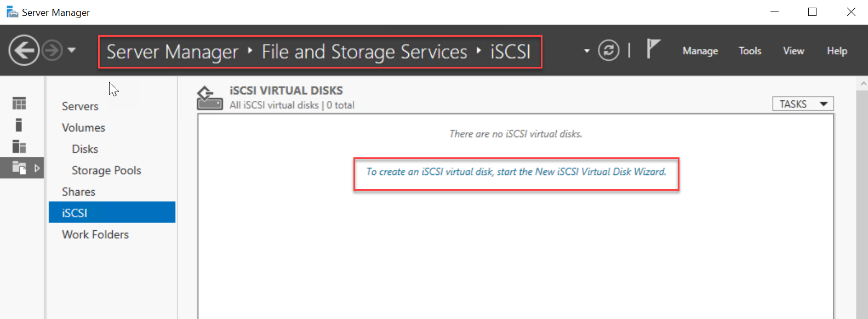Open the View menu
The image size is (868, 319).
click(793, 51)
